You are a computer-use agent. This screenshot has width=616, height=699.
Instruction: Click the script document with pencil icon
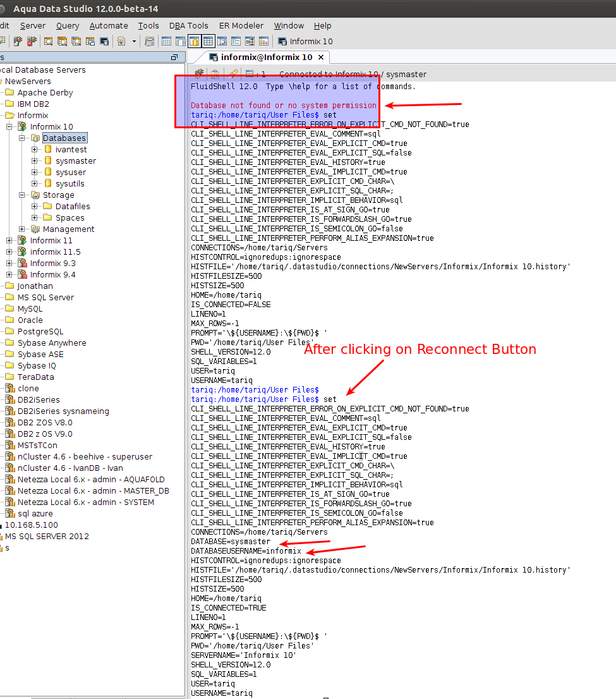(121, 42)
